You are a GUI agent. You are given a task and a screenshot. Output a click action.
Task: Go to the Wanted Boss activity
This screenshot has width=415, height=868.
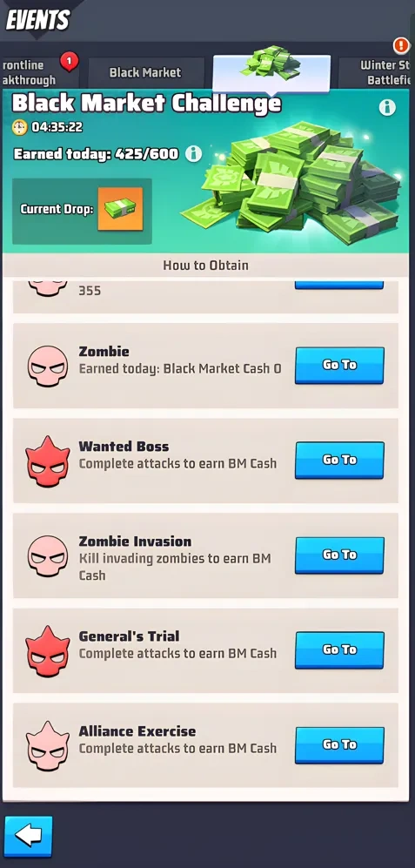point(339,460)
